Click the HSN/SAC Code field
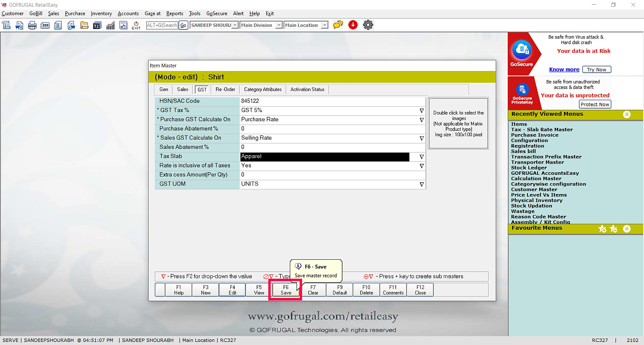 [332, 101]
